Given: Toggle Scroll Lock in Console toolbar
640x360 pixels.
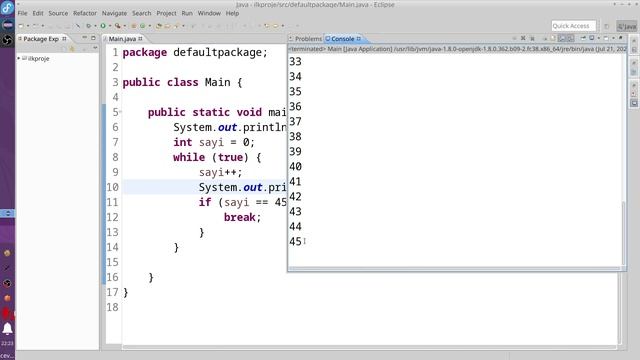Looking at the screenshot, I should [562, 38].
